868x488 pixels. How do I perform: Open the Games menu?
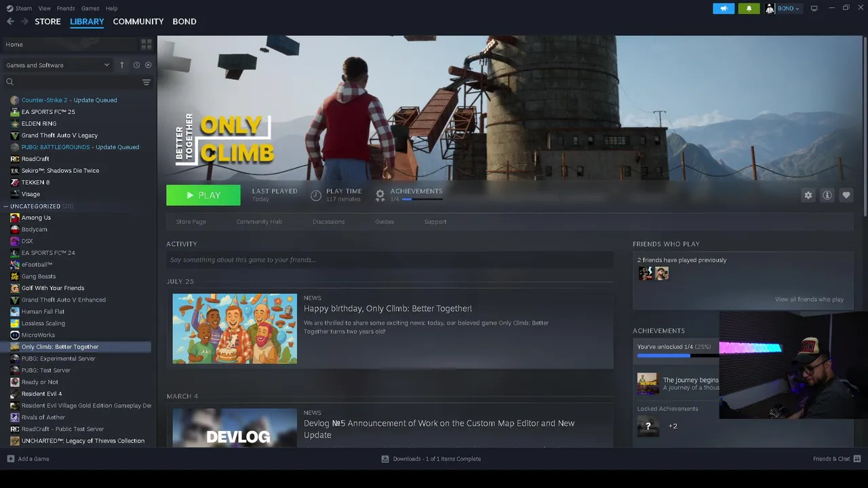click(x=90, y=8)
